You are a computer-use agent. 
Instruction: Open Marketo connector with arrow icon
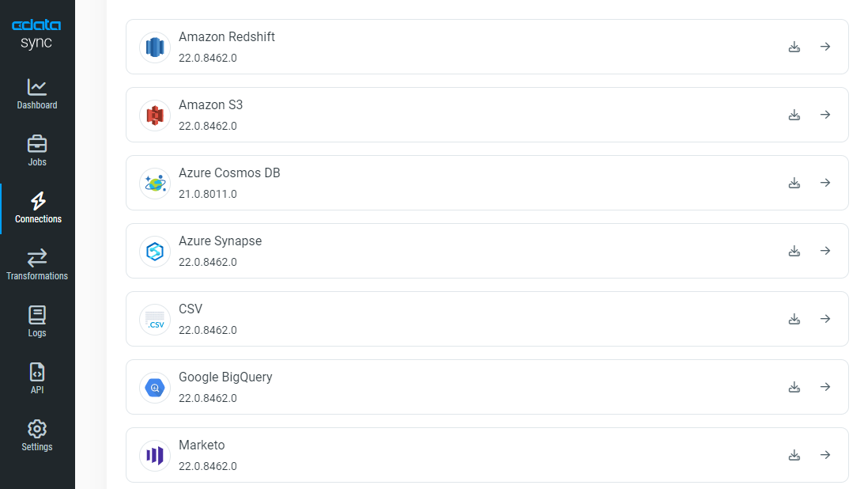(x=825, y=455)
